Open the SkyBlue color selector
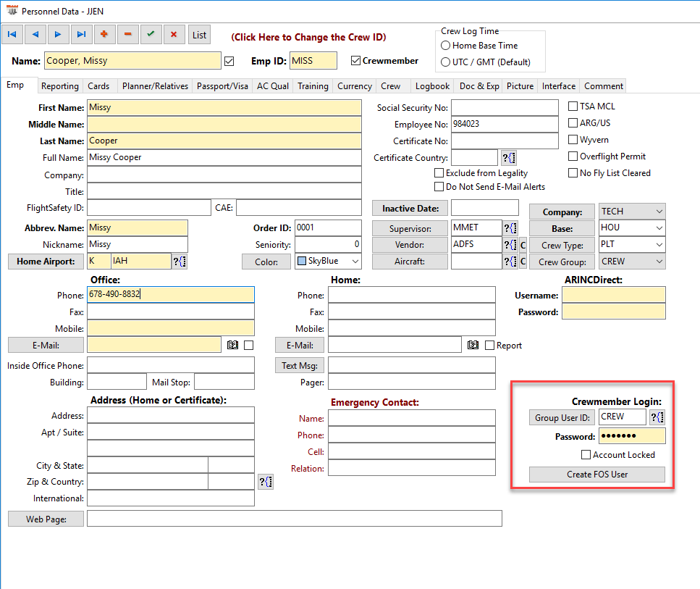Viewport: 700px width, 589px height. (354, 262)
